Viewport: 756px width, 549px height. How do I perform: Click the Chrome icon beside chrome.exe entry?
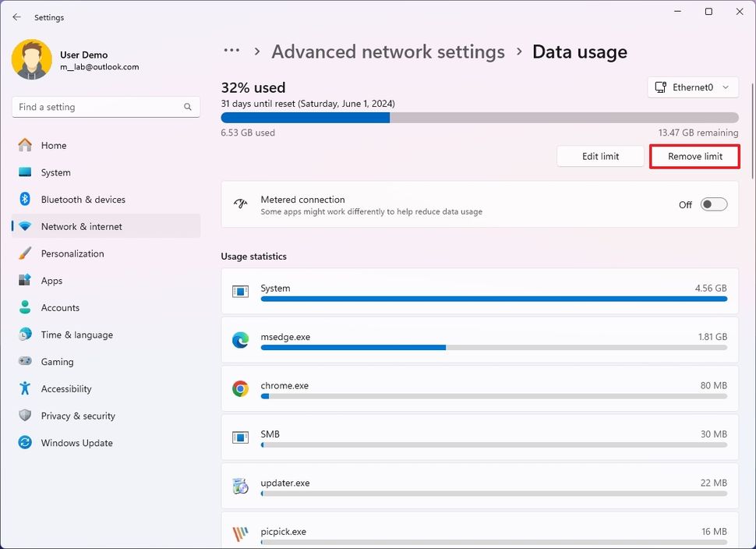click(240, 388)
